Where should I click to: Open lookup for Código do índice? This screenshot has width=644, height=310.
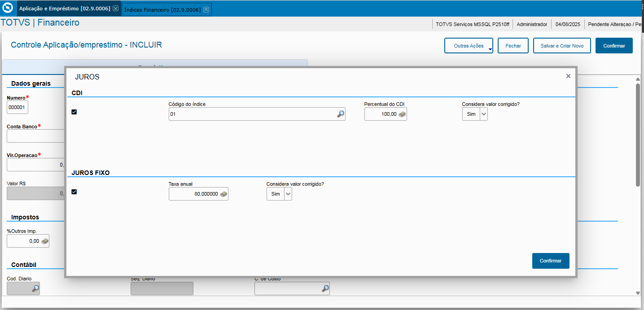coord(341,114)
